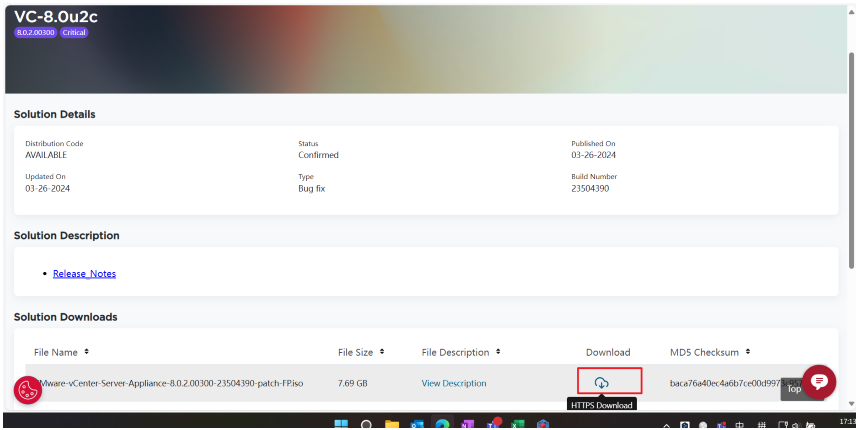The width and height of the screenshot is (858, 430).
Task: Click the VC-8.0u2c page title
Action: [56, 16]
